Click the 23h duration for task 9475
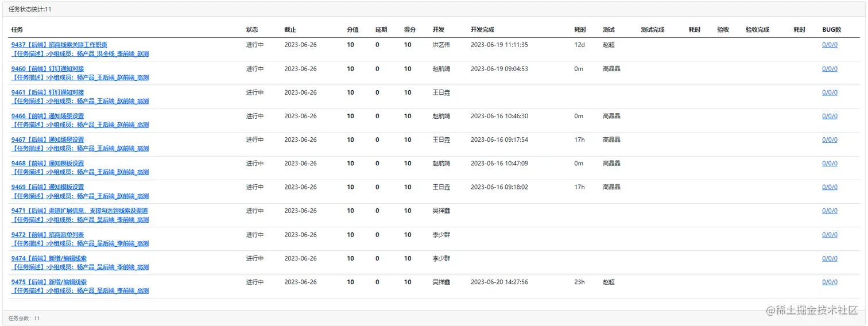 tap(579, 282)
